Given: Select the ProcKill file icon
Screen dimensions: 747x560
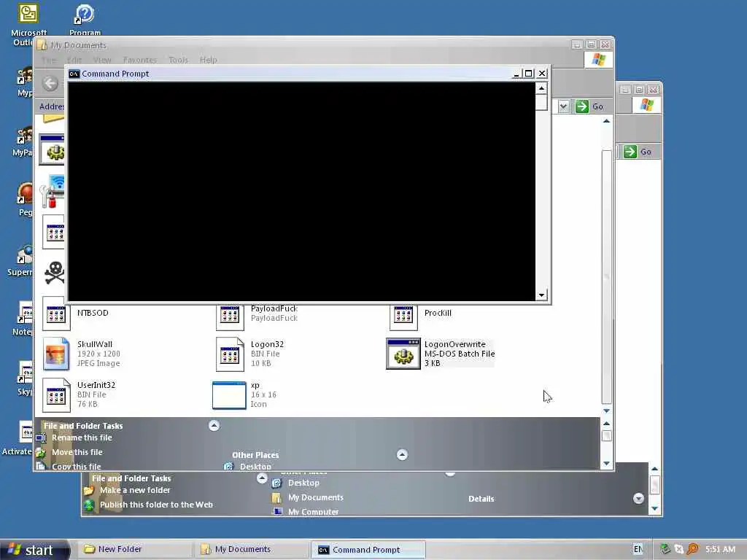Looking at the screenshot, I should [x=403, y=316].
